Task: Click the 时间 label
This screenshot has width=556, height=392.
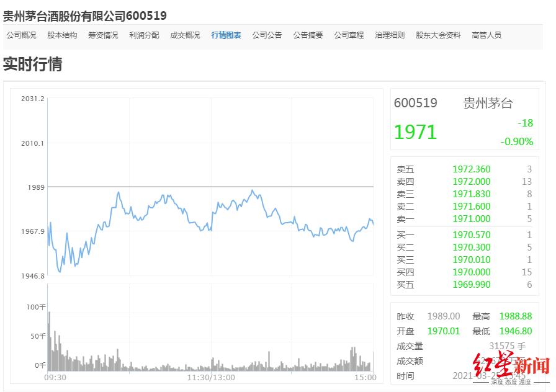Action: 405,376
